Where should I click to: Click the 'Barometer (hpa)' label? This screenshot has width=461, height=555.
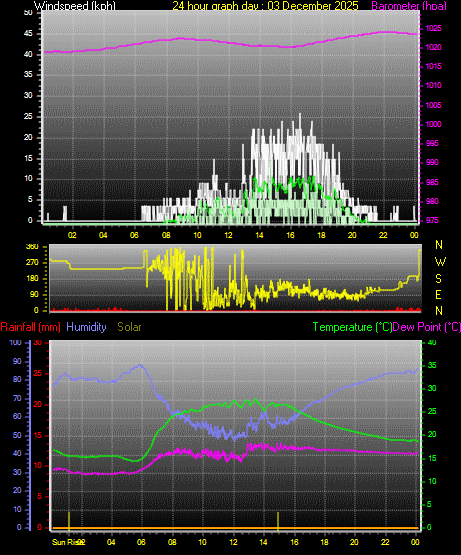[x=409, y=6]
